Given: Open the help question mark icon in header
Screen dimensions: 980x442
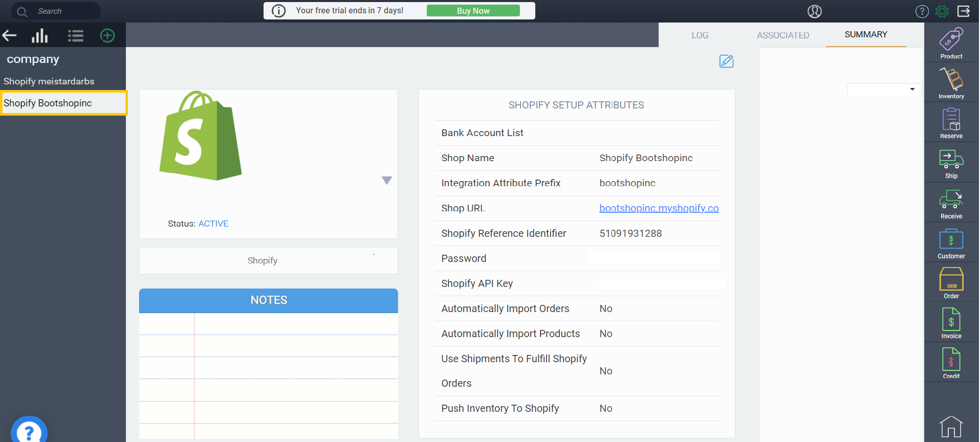Looking at the screenshot, I should pyautogui.click(x=922, y=11).
